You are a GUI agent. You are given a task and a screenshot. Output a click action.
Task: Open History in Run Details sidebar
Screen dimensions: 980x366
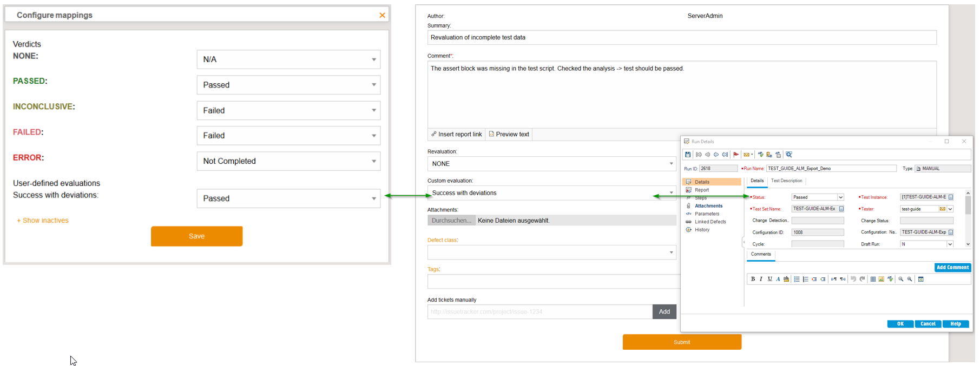pyautogui.click(x=702, y=230)
